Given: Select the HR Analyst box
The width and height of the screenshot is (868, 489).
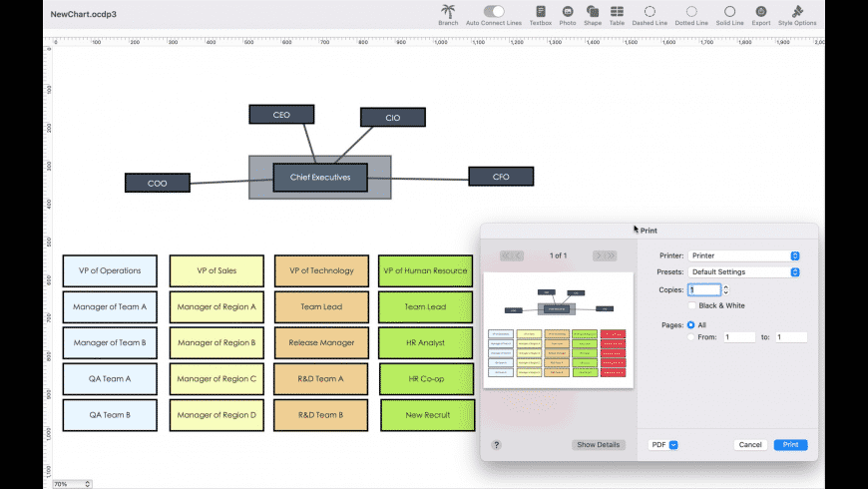Looking at the screenshot, I should (x=425, y=342).
